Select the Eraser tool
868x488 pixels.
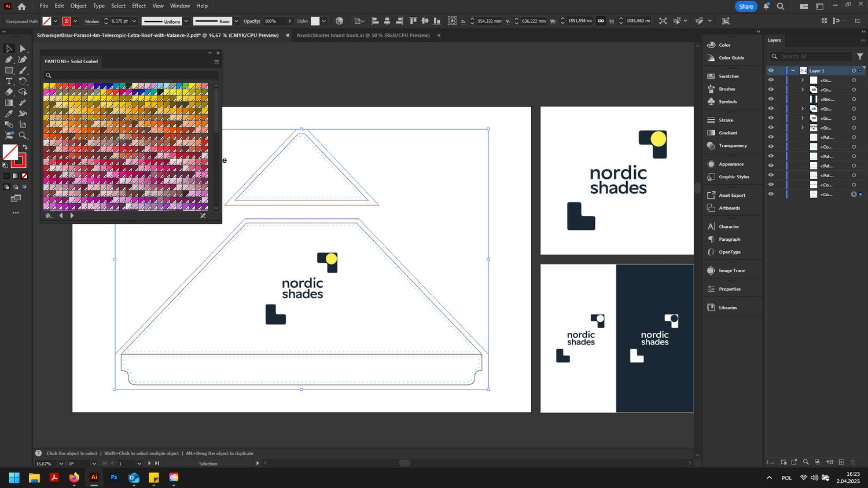click(9, 92)
